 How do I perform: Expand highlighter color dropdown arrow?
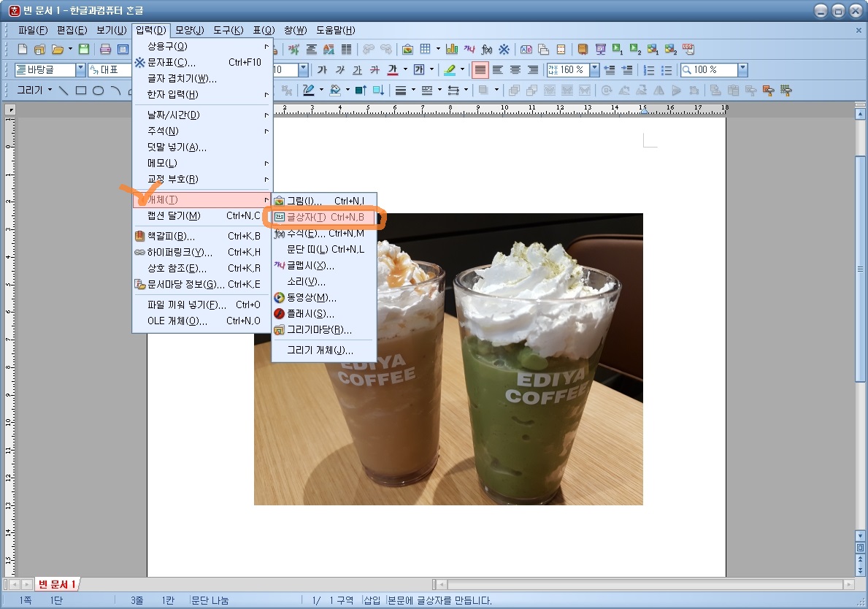[462, 70]
